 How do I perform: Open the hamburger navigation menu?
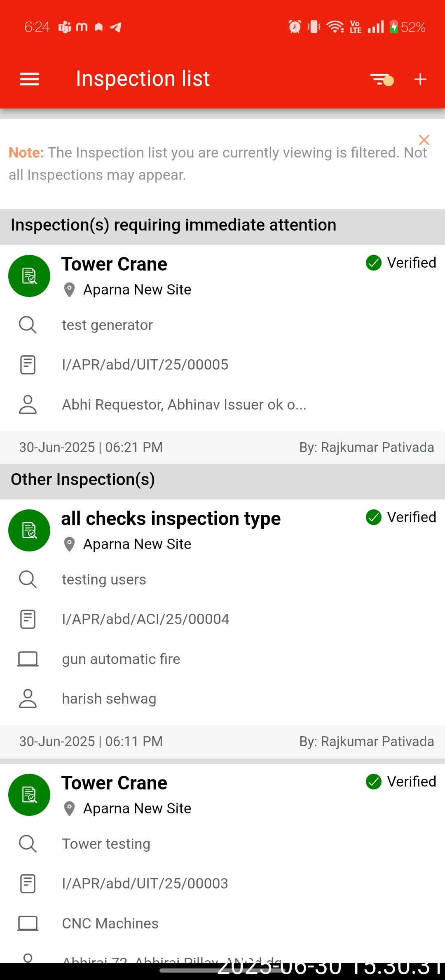coord(29,79)
